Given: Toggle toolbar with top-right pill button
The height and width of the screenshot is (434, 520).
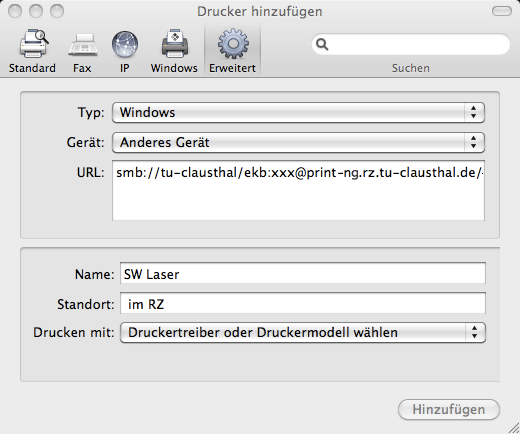Looking at the screenshot, I should tap(502, 11).
